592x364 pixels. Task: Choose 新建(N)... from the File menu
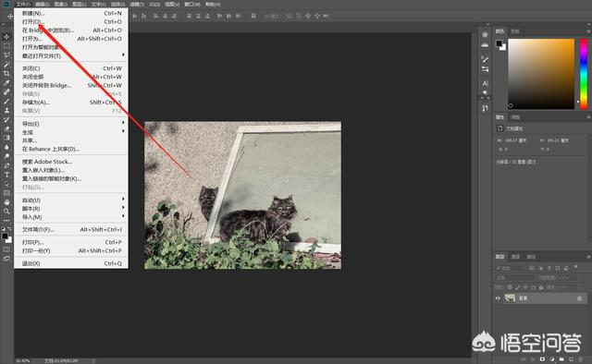(x=70, y=13)
